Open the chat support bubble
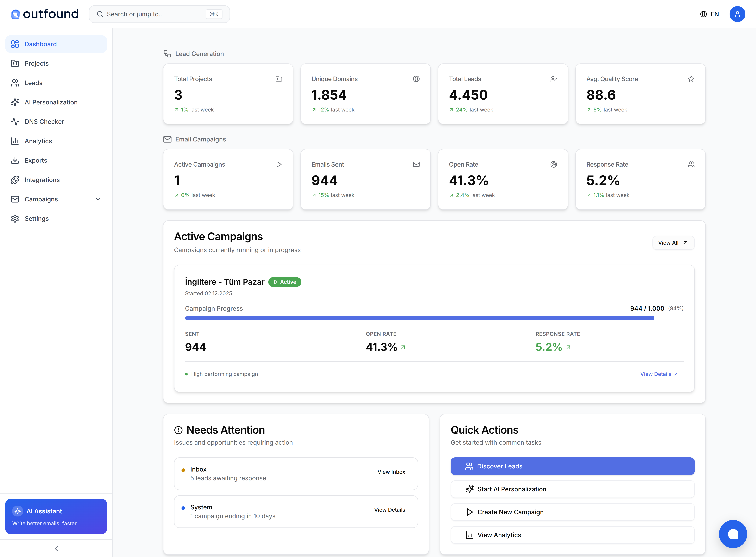The width and height of the screenshot is (756, 557). [x=733, y=534]
